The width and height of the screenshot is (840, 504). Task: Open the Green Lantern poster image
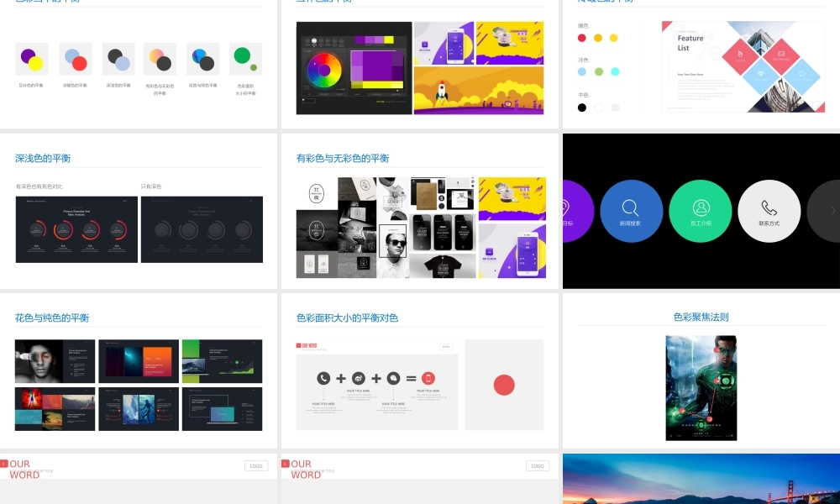(701, 388)
